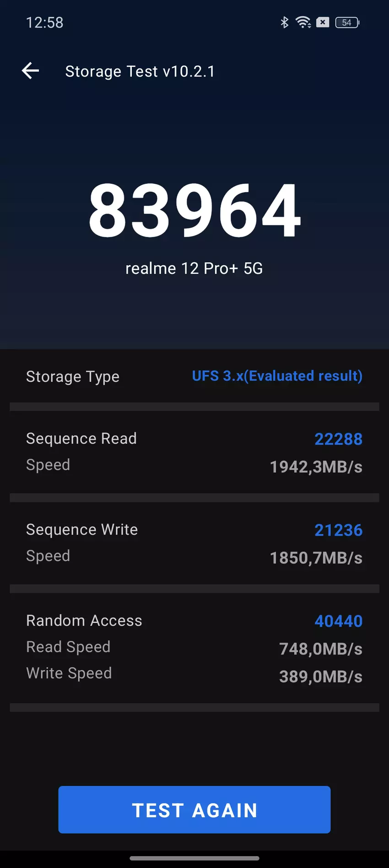The height and width of the screenshot is (868, 389).
Task: Tap the Storage Type label
Action: click(x=73, y=377)
